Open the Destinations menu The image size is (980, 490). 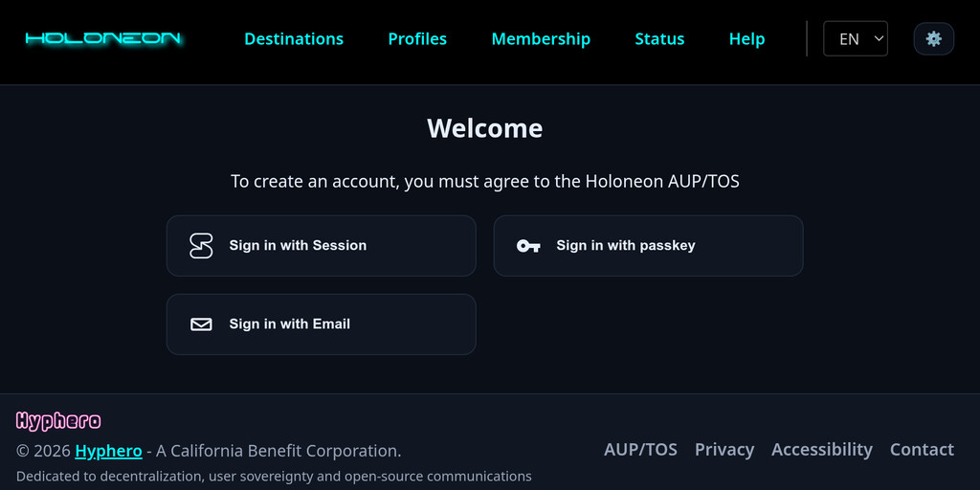tap(294, 39)
